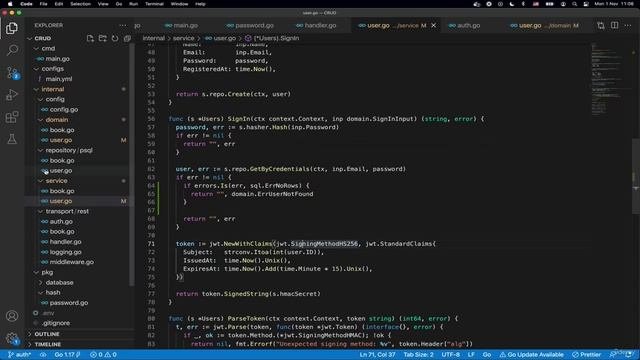Screen dimensions: 640x360
Task: Collapse the configs folder
Action: click(x=36, y=69)
